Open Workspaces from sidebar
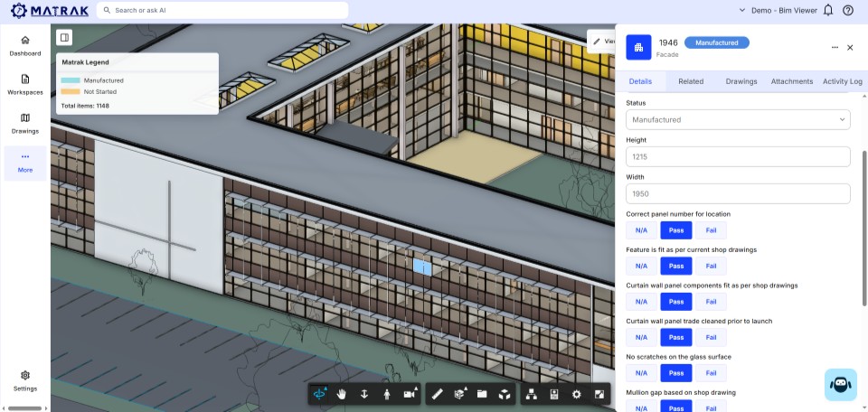 pos(25,85)
